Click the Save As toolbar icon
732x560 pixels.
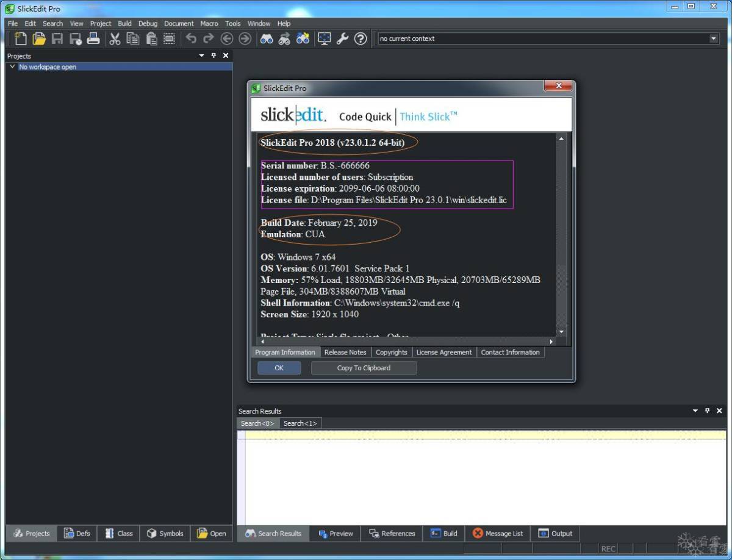[76, 38]
